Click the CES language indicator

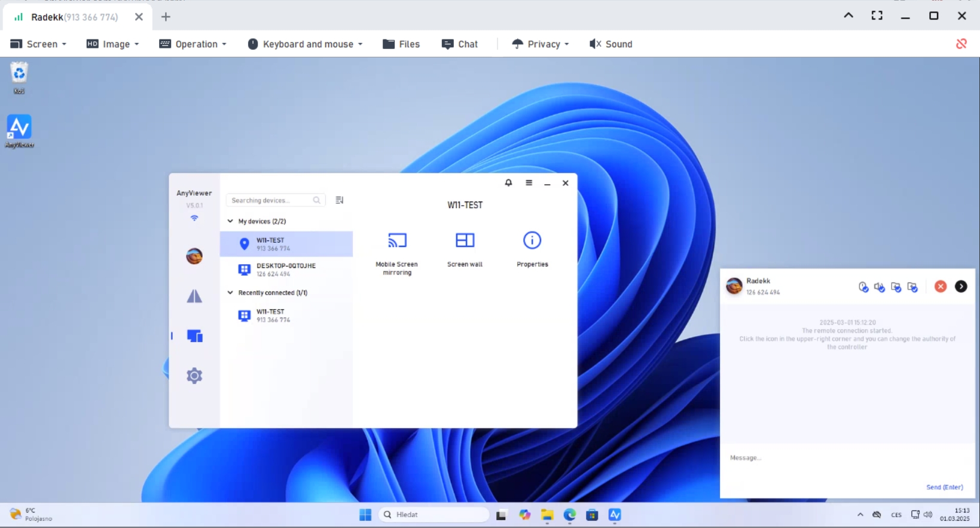tap(896, 515)
